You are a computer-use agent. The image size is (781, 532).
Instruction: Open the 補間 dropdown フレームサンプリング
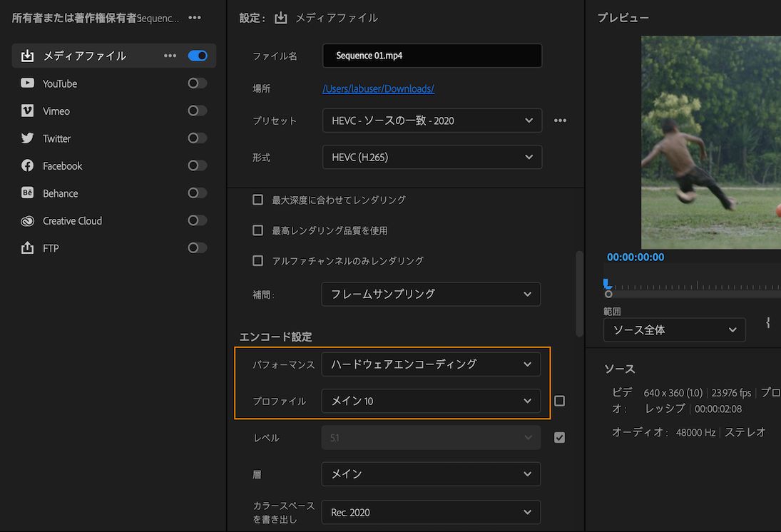point(431,294)
